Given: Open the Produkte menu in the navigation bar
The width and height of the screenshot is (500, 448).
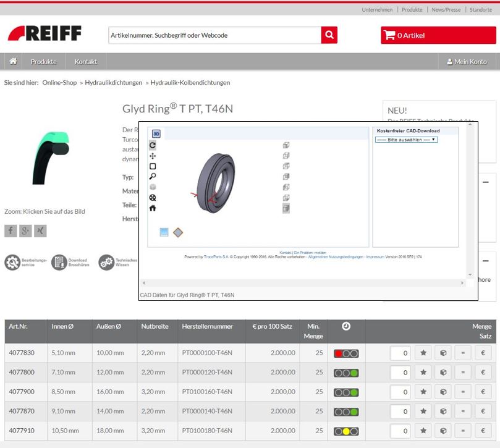Looking at the screenshot, I should click(44, 62).
